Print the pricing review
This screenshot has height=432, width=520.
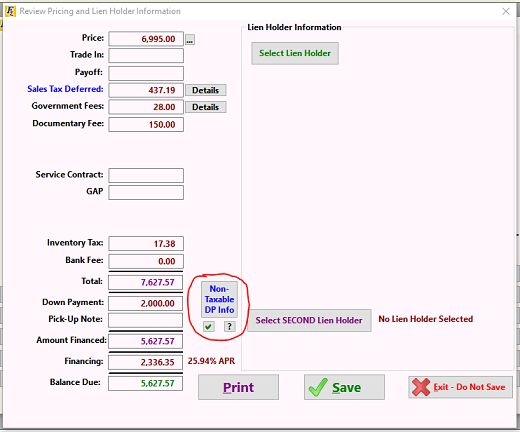coord(238,387)
